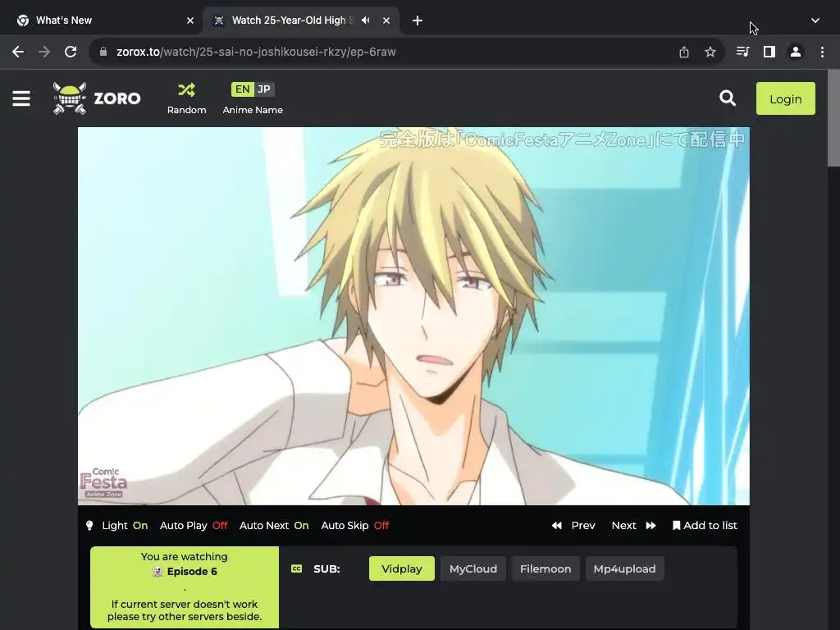Close the What's New tab
The image size is (840, 630).
(190, 21)
